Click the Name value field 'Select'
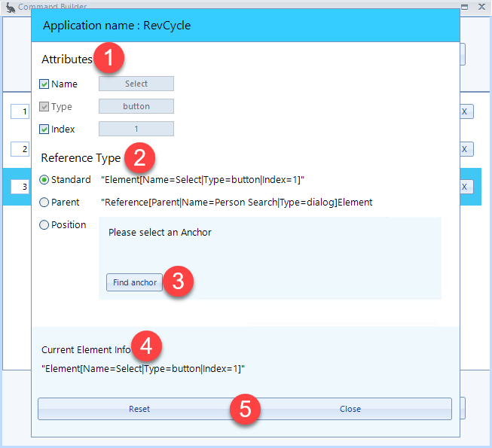The height and width of the screenshot is (448, 492). pyautogui.click(x=136, y=84)
